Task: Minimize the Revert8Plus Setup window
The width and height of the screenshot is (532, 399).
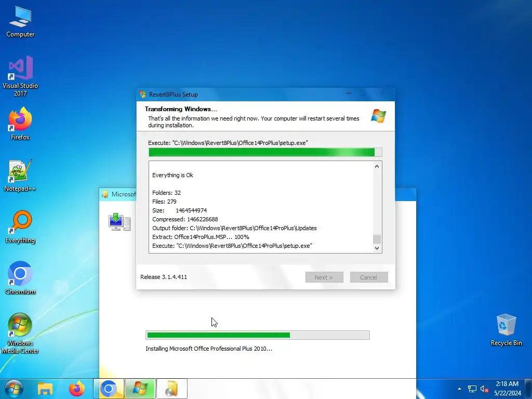Action: pyautogui.click(x=349, y=94)
